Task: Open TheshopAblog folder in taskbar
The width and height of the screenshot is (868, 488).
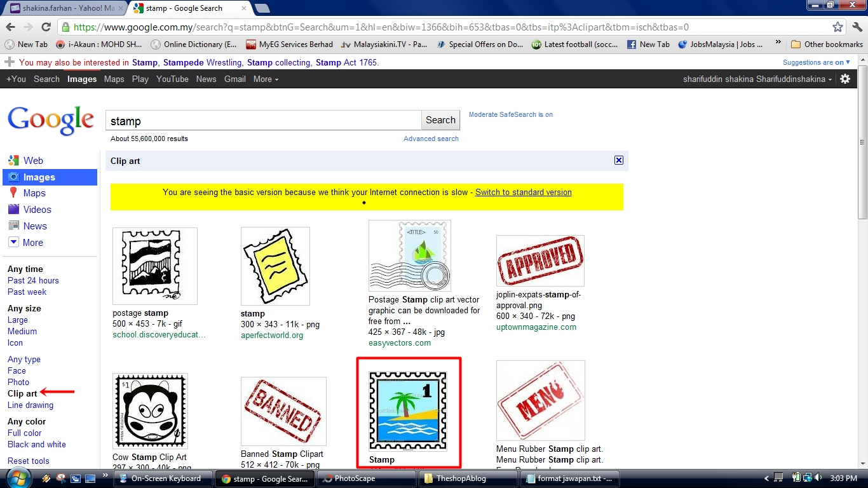Action: point(466,478)
